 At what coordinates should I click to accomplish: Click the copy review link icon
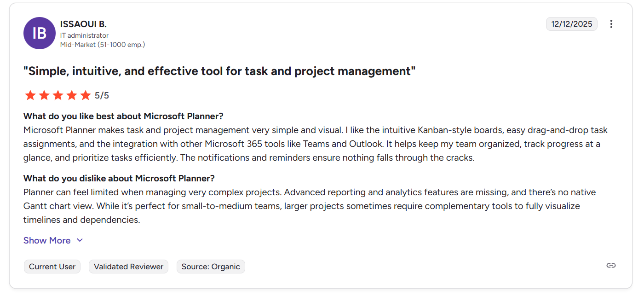(611, 265)
